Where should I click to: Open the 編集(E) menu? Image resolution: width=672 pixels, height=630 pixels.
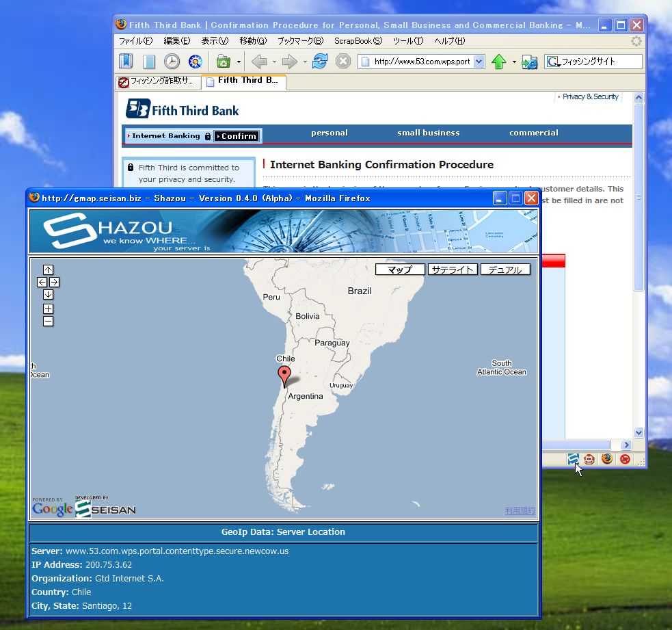pyautogui.click(x=176, y=41)
